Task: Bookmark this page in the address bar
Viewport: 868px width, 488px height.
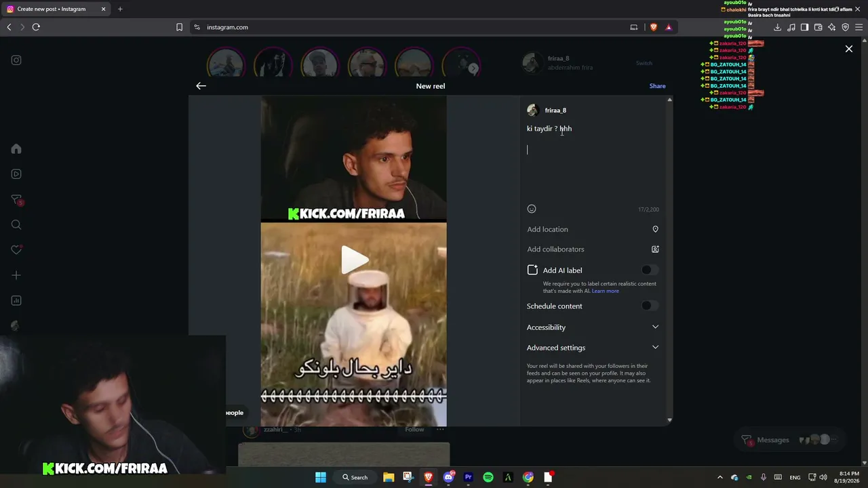Action: click(179, 27)
